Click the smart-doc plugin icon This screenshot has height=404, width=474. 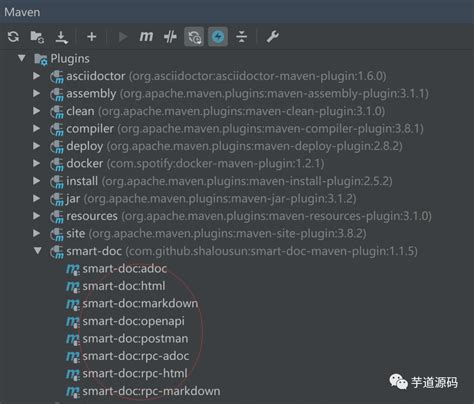coord(57,252)
